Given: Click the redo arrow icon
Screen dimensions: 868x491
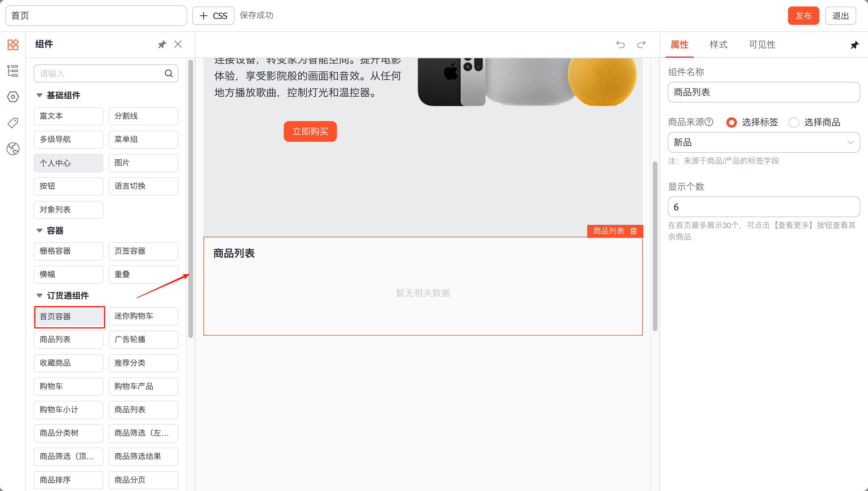Looking at the screenshot, I should pos(641,45).
